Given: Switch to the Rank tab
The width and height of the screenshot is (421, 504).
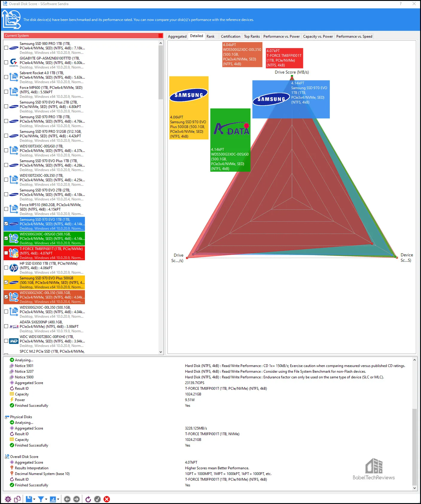Looking at the screenshot, I should pos(210,36).
